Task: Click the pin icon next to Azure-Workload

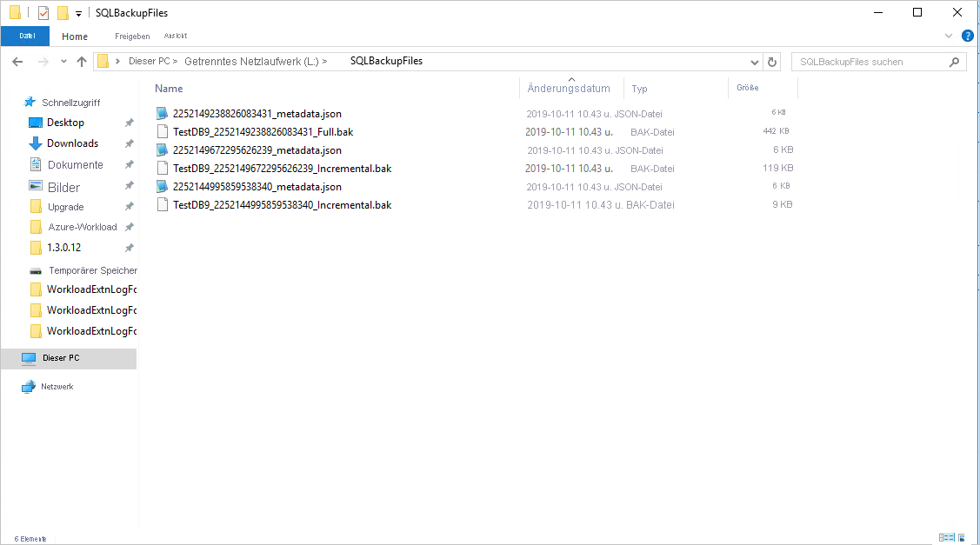Action: (129, 227)
